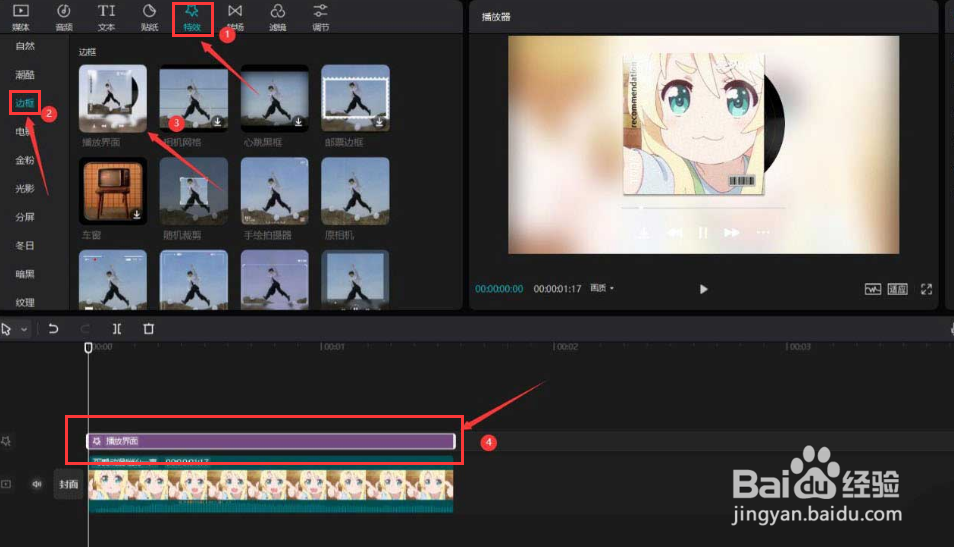954x547 pixels.
Task: Choose the 心跳黑框 effect thumbnail
Action: pyautogui.click(x=274, y=98)
